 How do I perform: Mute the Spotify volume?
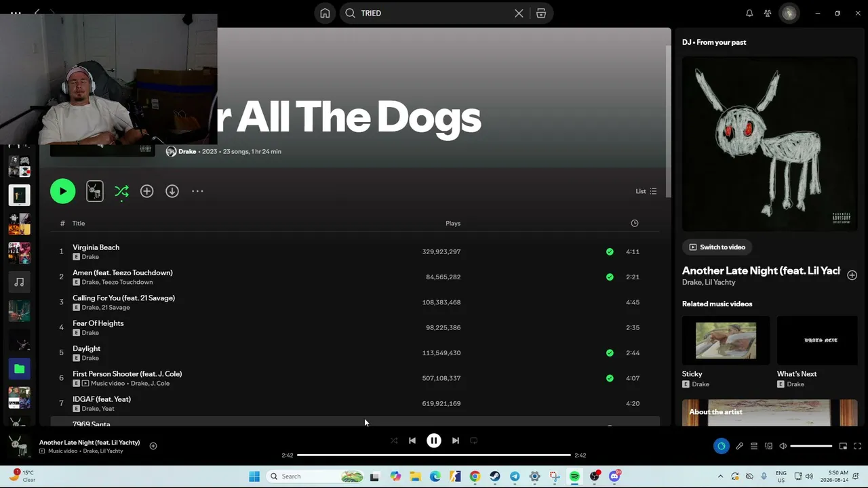(x=783, y=446)
